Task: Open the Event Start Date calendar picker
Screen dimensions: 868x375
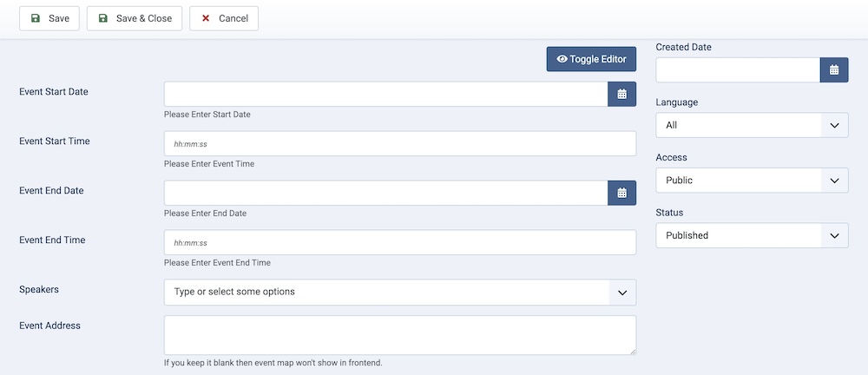Action: point(621,94)
